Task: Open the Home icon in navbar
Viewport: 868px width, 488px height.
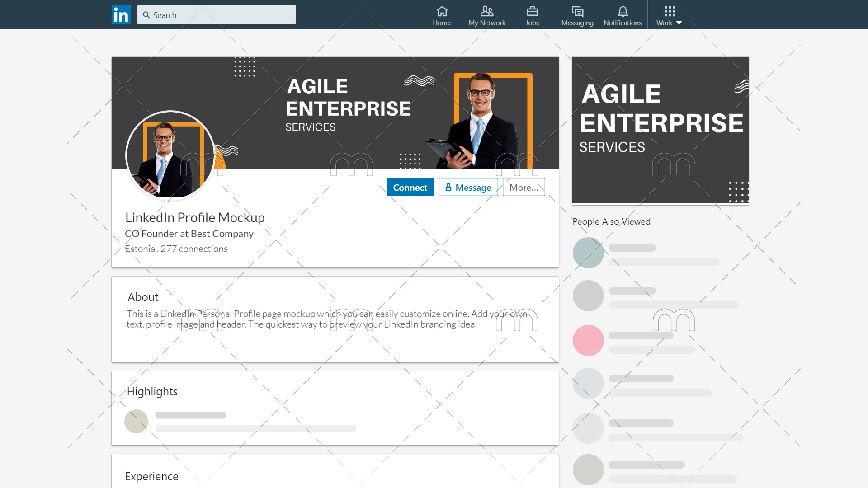Action: 442,11
